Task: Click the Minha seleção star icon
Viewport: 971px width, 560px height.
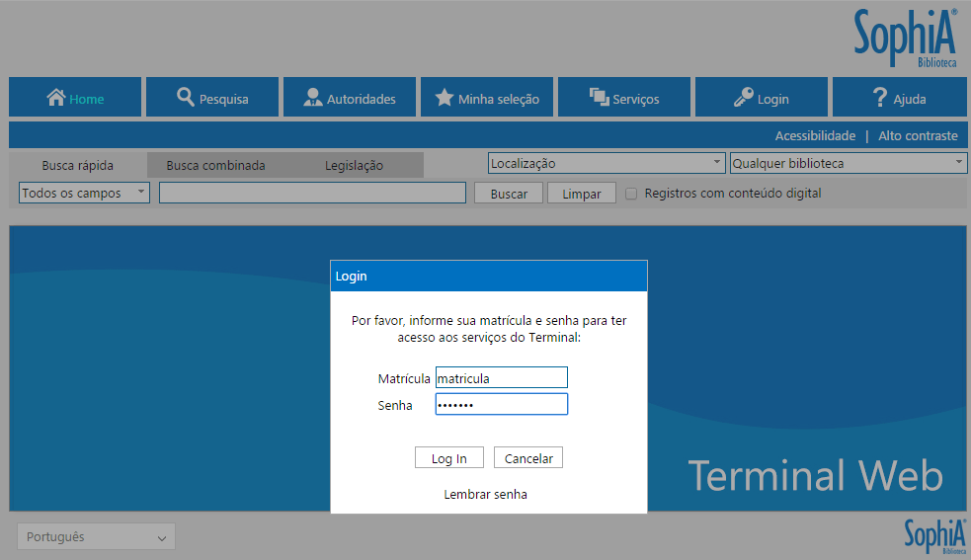Action: [x=445, y=98]
